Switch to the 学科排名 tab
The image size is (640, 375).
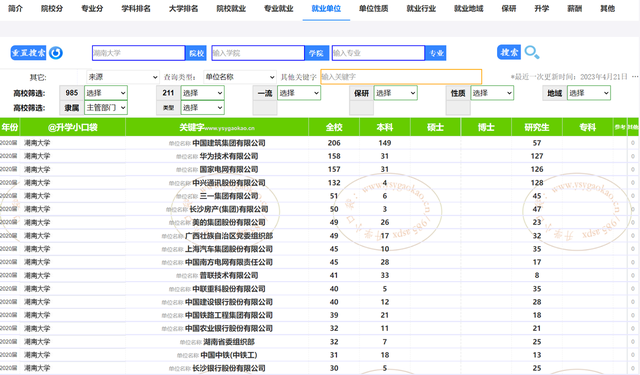[136, 8]
